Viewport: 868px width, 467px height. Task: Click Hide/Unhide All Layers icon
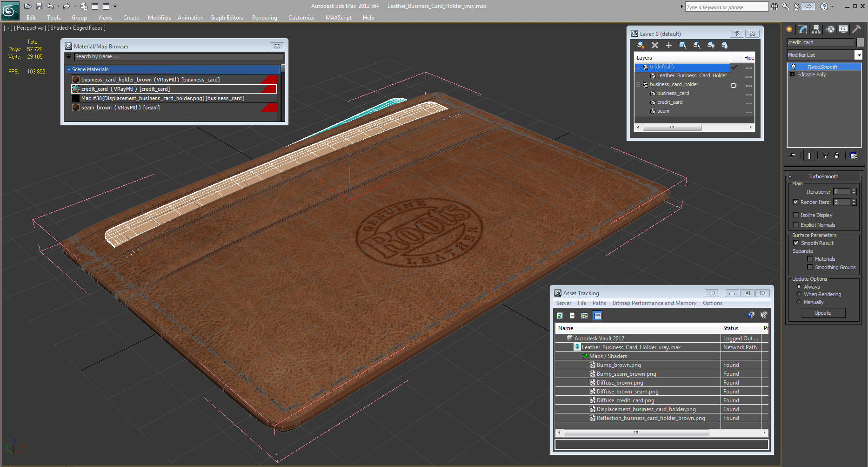(711, 45)
